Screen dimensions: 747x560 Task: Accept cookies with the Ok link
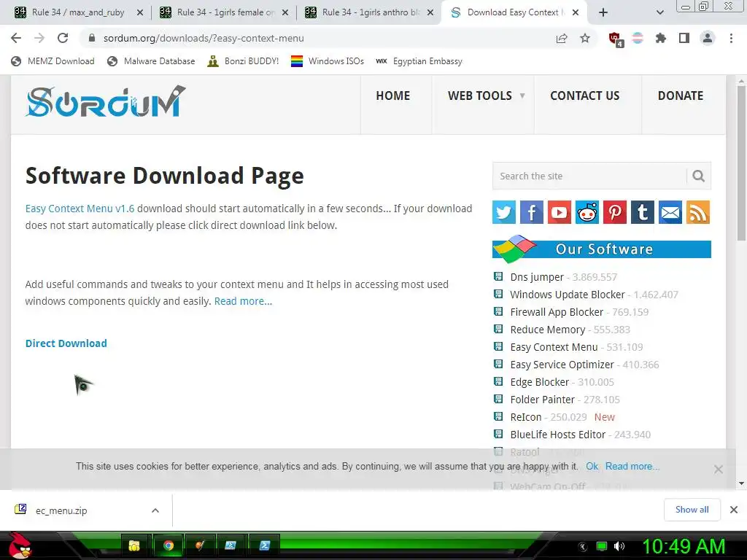pos(592,466)
